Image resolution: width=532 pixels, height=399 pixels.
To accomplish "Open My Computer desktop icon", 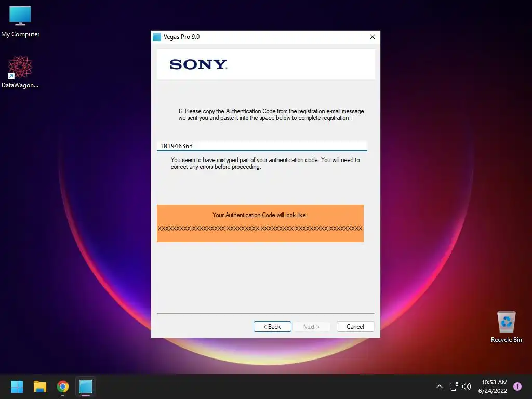I will pyautogui.click(x=20, y=22).
